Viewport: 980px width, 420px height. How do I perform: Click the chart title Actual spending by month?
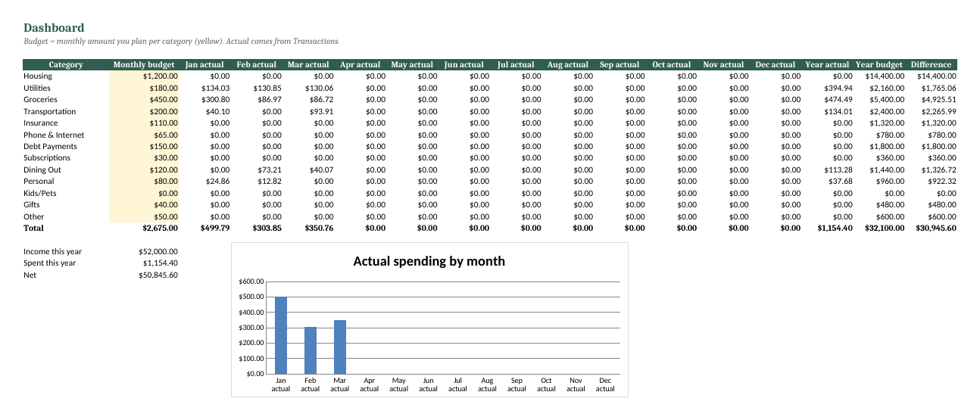(x=429, y=261)
